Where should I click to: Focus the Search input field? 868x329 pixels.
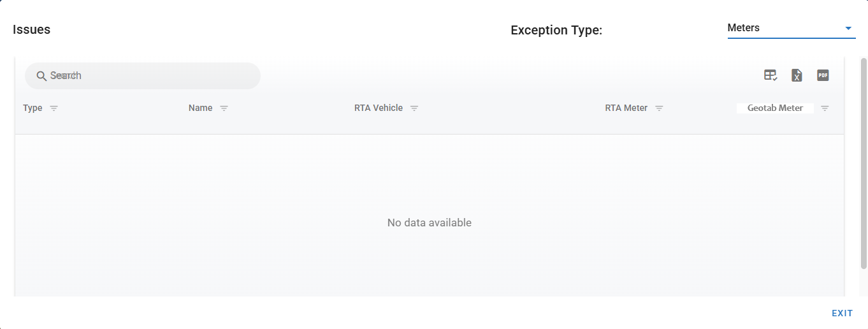150,76
